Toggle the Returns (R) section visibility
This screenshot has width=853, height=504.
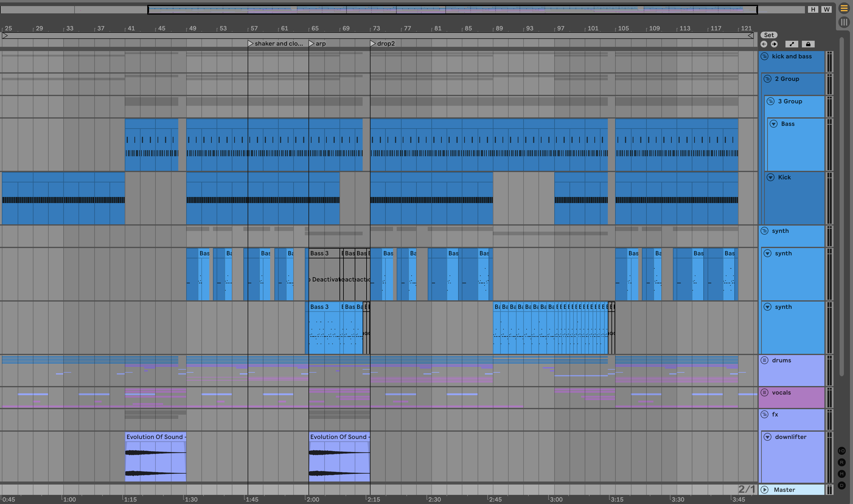841,462
